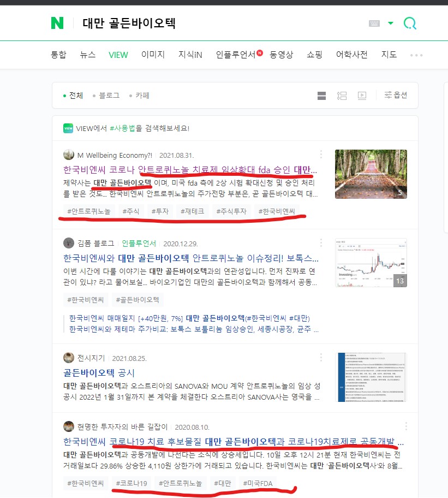Screen dimensions: 448x498
Task: Select the 블로그 filter option
Action: tap(106, 95)
